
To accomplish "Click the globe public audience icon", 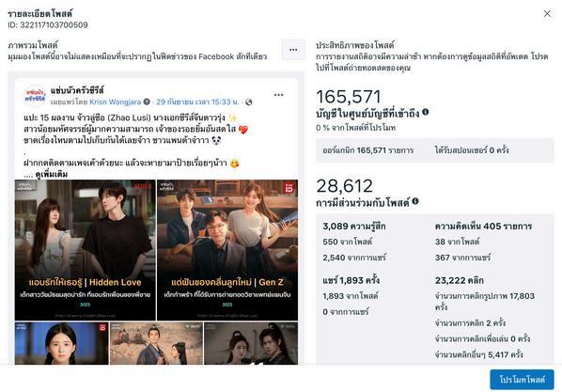I will [248, 102].
